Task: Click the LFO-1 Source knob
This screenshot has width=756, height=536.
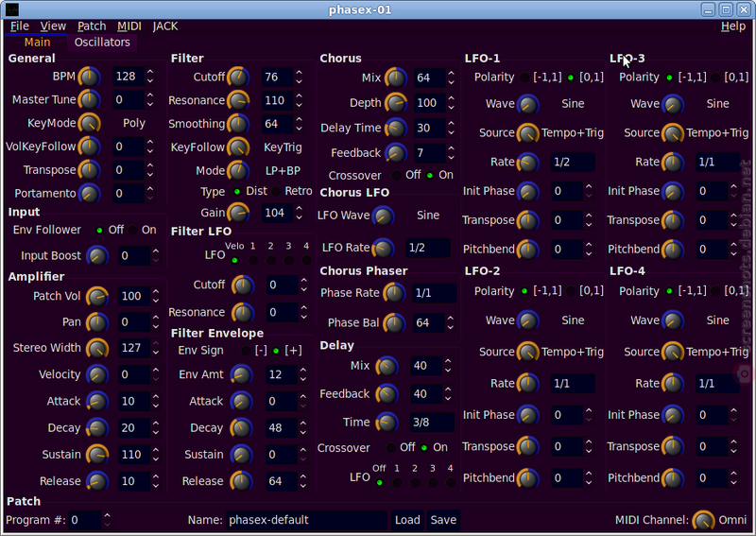Action: tap(527, 133)
